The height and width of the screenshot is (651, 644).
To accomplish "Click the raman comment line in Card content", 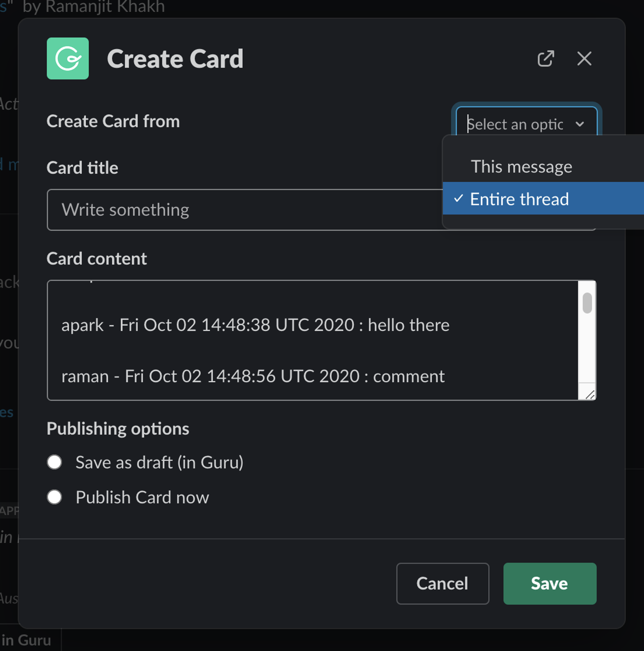I will click(x=253, y=376).
